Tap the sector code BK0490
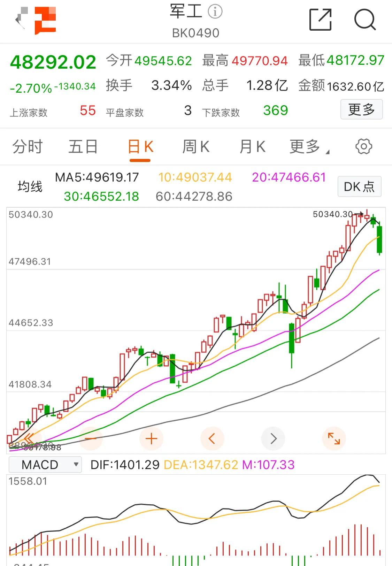The image size is (392, 566). (196, 33)
